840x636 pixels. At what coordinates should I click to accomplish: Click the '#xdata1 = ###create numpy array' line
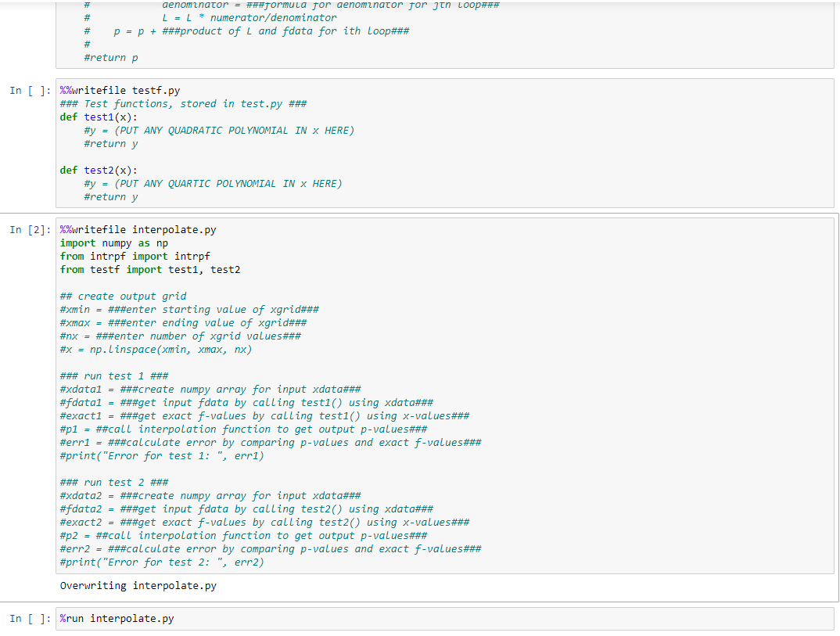[x=210, y=390]
